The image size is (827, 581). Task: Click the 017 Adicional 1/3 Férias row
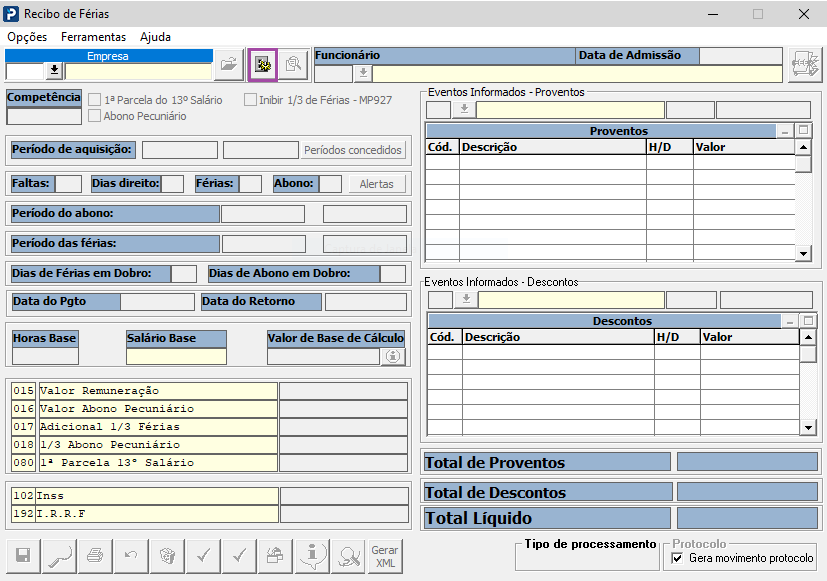click(x=209, y=427)
